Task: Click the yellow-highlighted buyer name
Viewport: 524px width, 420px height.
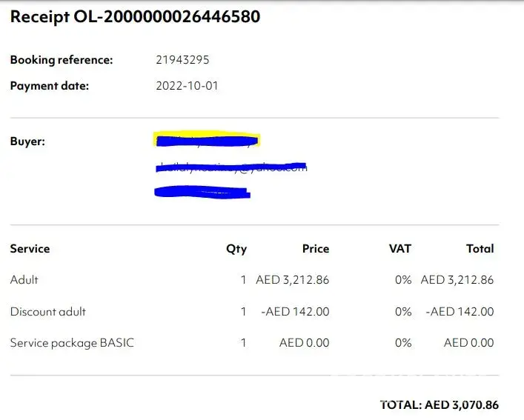Action: 207,139
